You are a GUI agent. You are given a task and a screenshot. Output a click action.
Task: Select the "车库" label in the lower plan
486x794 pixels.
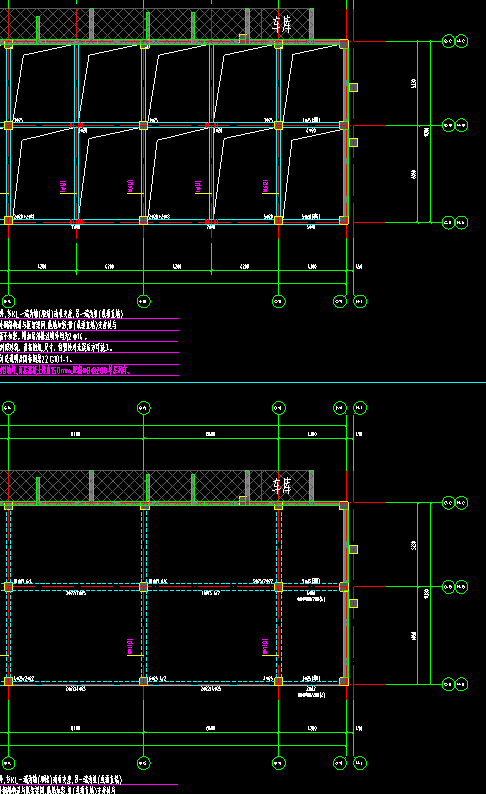pos(281,486)
